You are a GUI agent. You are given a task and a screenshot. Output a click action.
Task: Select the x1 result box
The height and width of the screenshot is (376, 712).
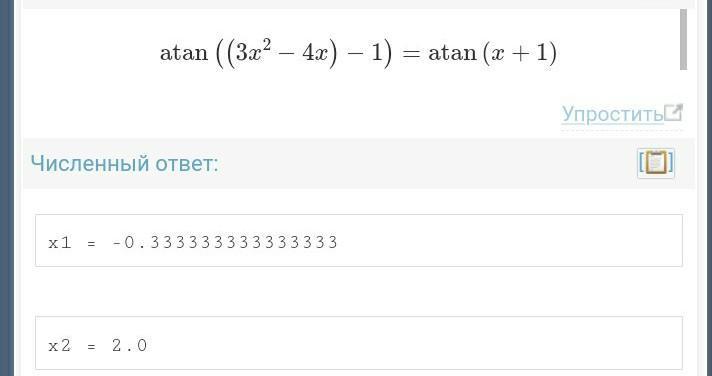(359, 240)
